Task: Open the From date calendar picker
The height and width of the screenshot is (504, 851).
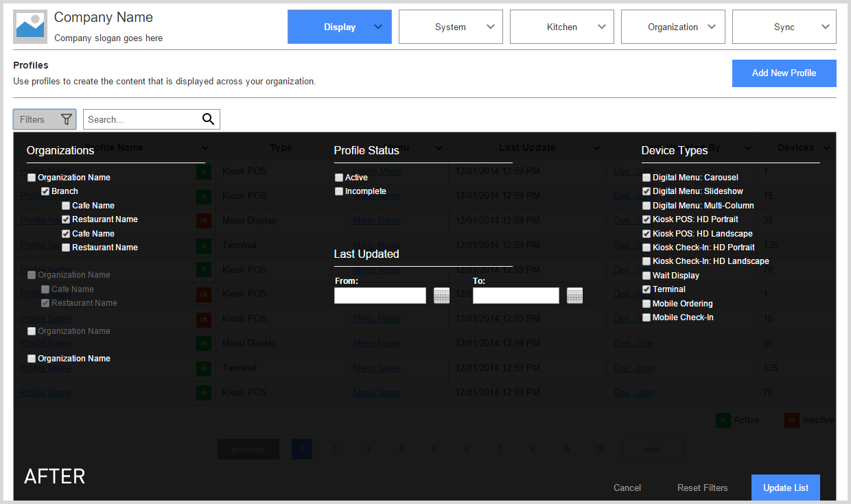Action: coord(441,296)
